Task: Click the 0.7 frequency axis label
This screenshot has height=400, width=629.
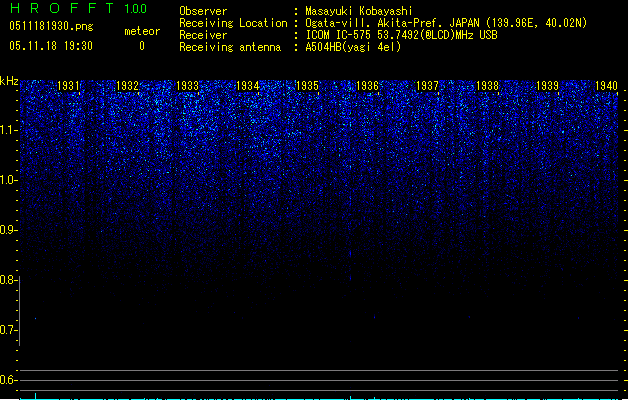Action: pos(8,330)
